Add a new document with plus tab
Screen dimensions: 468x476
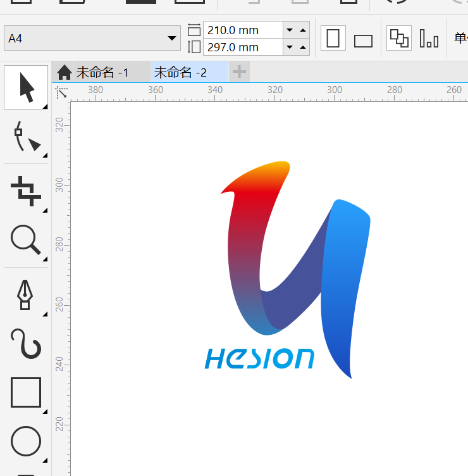239,72
